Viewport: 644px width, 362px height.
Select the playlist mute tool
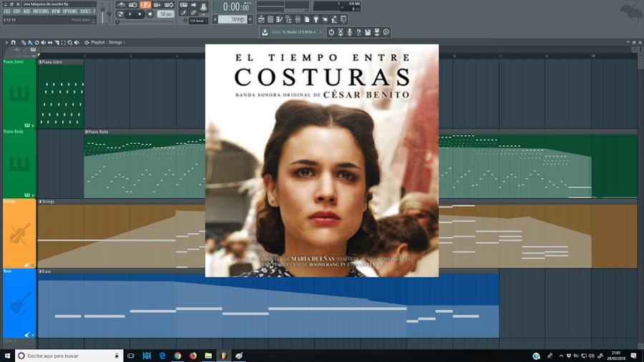click(x=43, y=43)
